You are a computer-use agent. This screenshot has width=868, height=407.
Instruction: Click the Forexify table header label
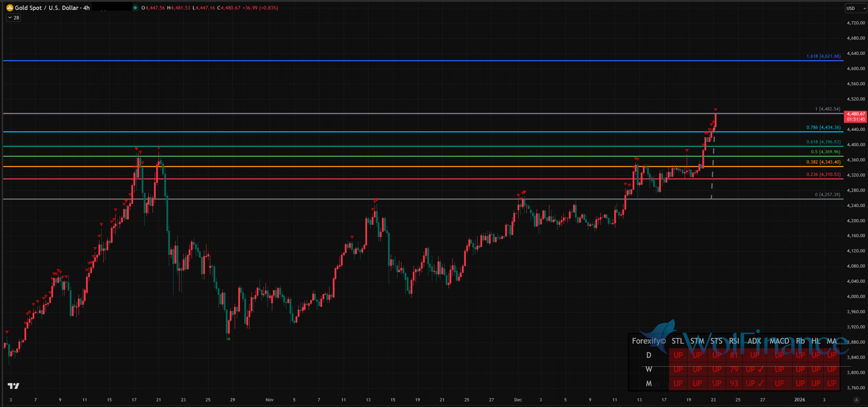click(x=648, y=341)
